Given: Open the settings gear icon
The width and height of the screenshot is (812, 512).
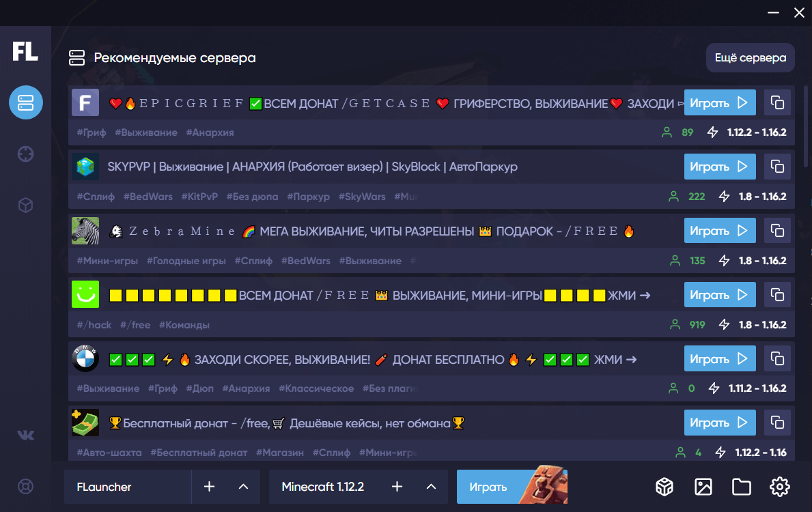Looking at the screenshot, I should (780, 487).
